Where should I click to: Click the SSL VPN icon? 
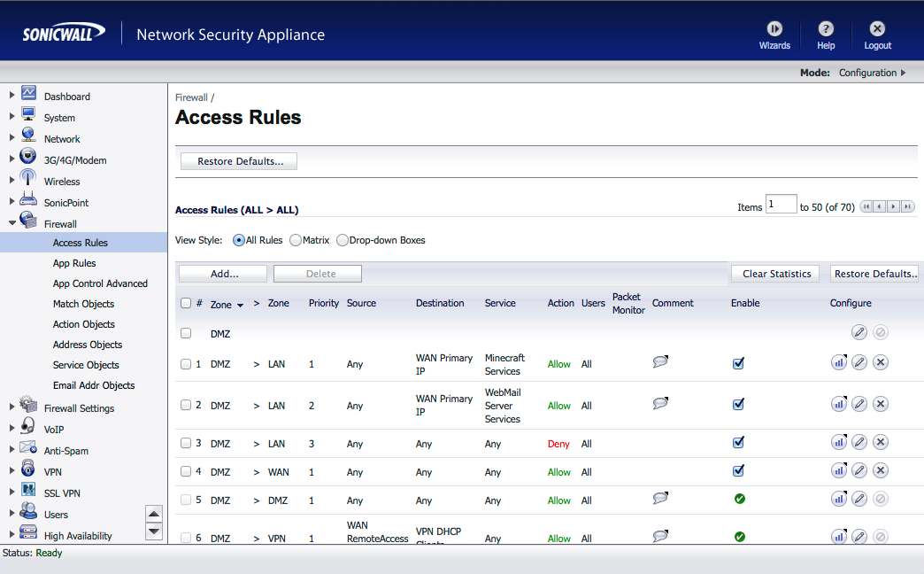(28, 490)
